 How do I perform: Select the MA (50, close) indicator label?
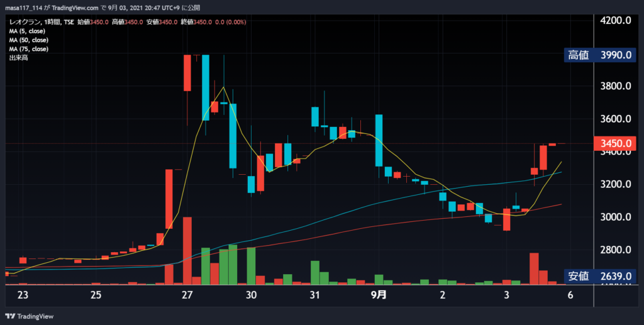point(29,40)
